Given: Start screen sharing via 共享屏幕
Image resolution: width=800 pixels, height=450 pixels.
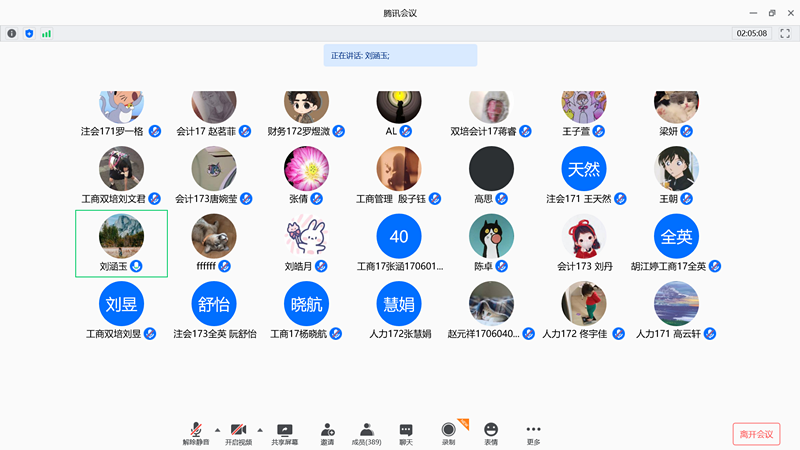Looking at the screenshot, I should (285, 431).
